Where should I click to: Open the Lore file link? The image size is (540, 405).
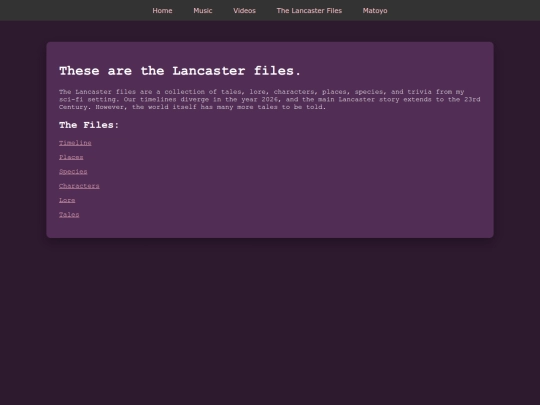pos(67,200)
